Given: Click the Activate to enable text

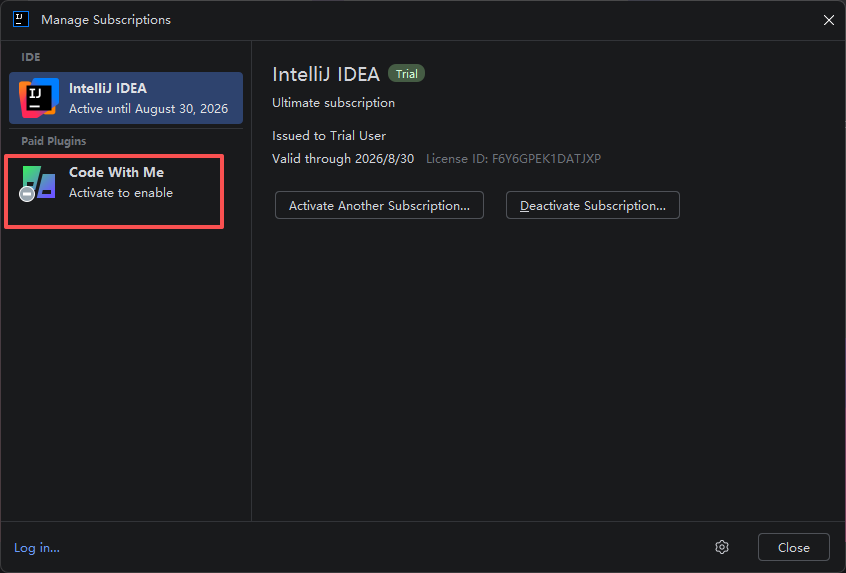Looking at the screenshot, I should pos(121,193).
